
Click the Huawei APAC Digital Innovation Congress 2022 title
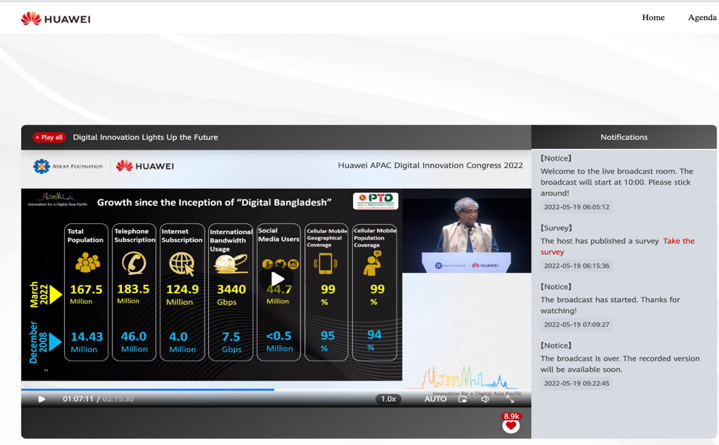pos(430,165)
